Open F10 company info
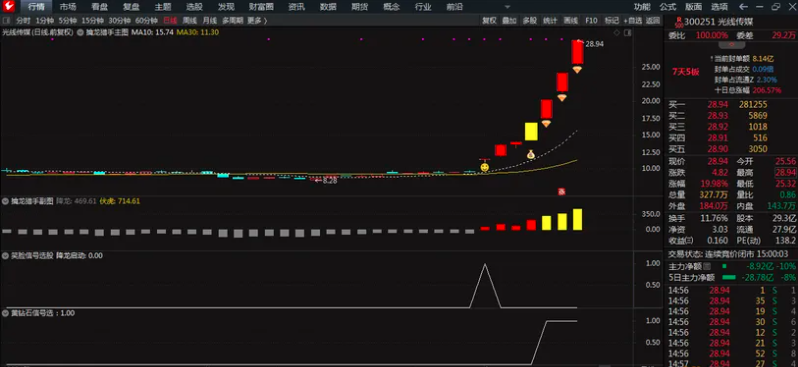Viewport: 798px width, 367px height. point(591,21)
